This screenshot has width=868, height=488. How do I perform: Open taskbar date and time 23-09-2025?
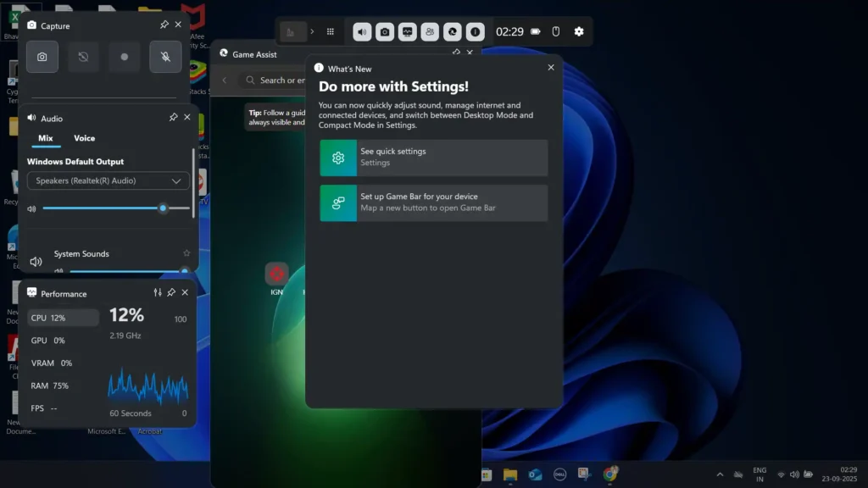[839, 474]
